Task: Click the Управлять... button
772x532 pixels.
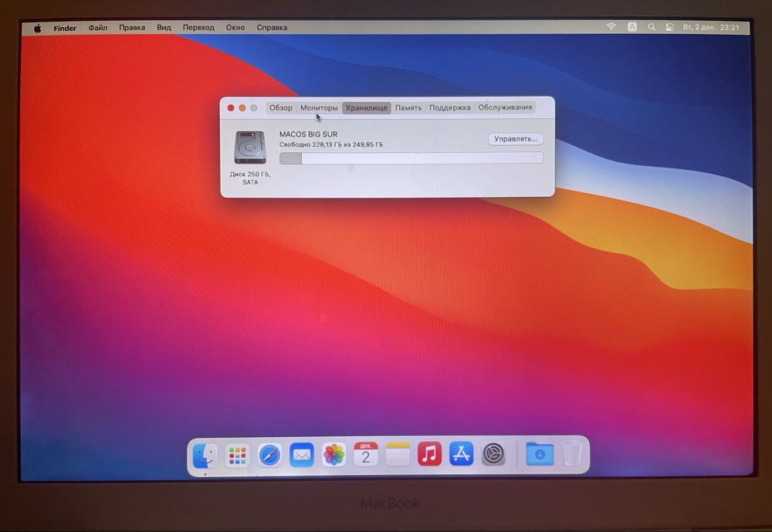Action: click(x=516, y=139)
